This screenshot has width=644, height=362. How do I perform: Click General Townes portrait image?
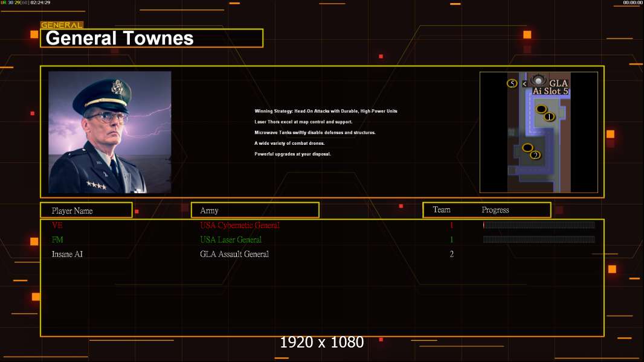[x=110, y=132]
